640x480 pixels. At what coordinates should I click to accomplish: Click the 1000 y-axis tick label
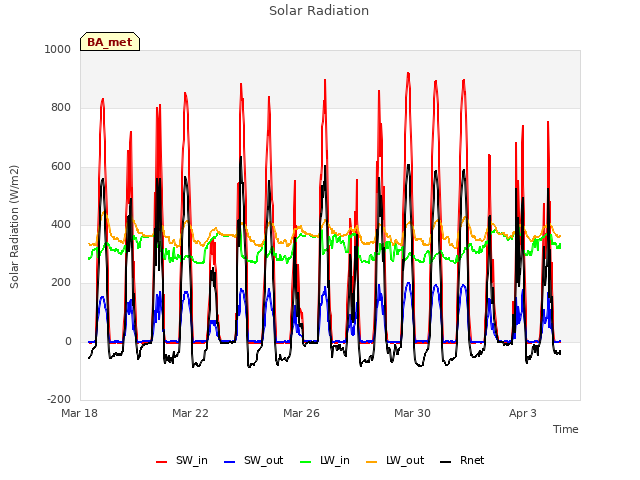pos(58,49)
